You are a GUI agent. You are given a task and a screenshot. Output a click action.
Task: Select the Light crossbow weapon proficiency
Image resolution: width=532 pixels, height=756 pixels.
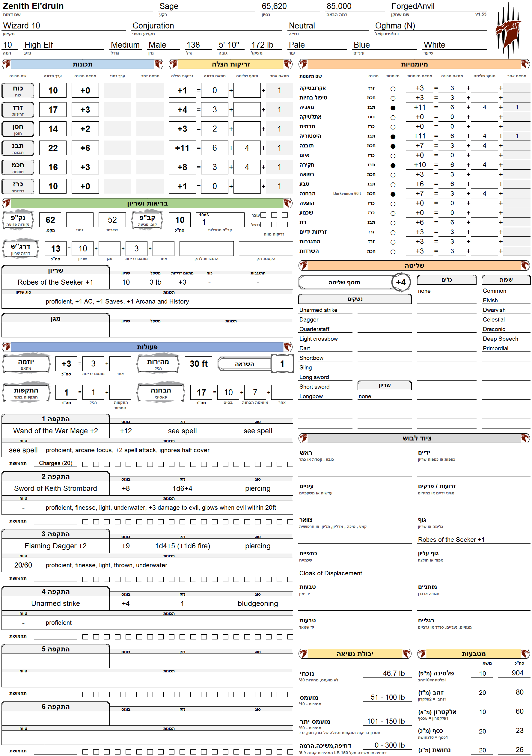coord(325,339)
